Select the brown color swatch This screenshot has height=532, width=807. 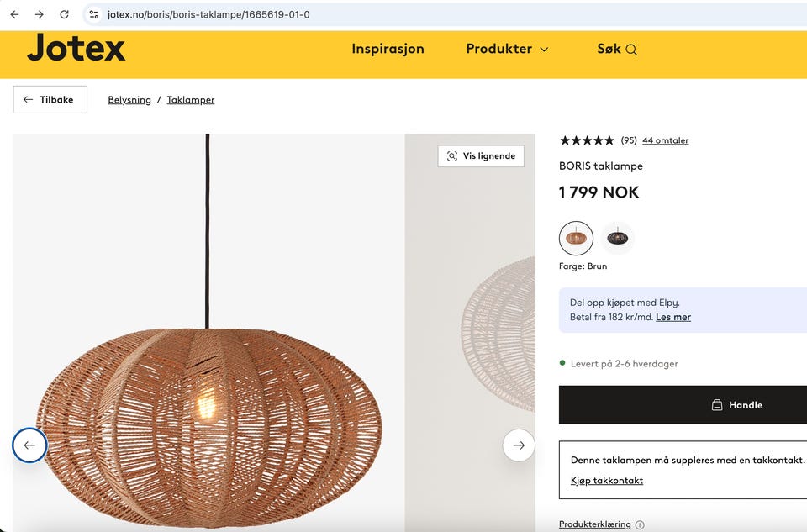[x=576, y=238]
